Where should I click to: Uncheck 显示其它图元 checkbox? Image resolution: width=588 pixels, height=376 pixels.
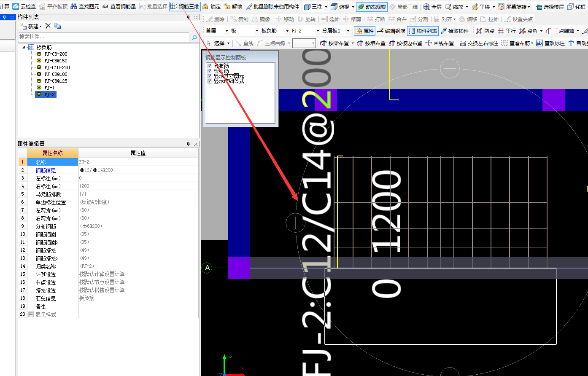[210, 76]
